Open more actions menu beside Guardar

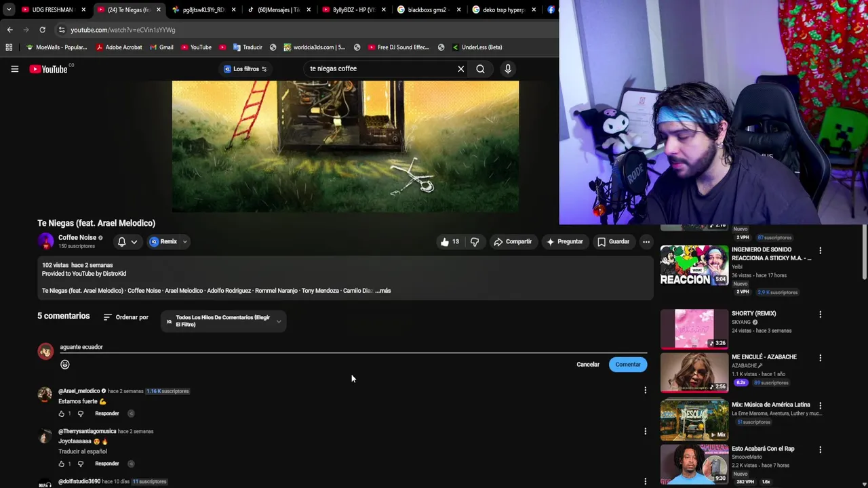pyautogui.click(x=646, y=241)
